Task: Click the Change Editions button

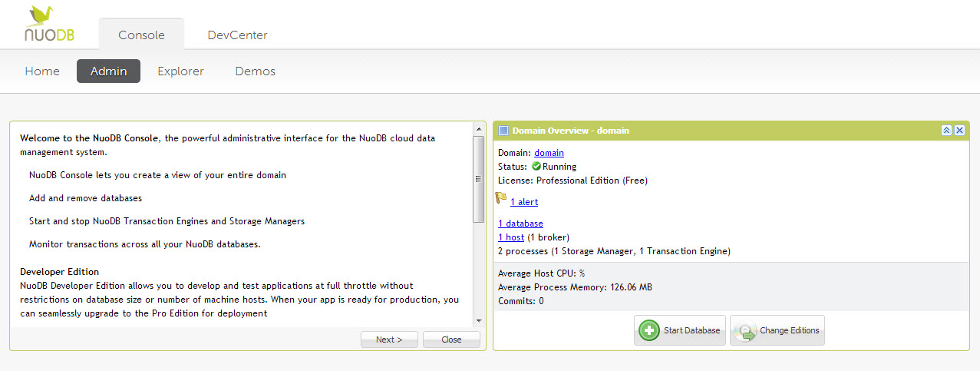Action: click(x=777, y=330)
